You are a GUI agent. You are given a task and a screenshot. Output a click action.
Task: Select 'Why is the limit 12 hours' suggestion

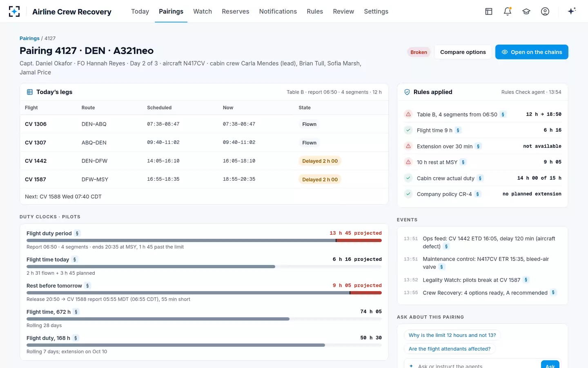point(452,335)
